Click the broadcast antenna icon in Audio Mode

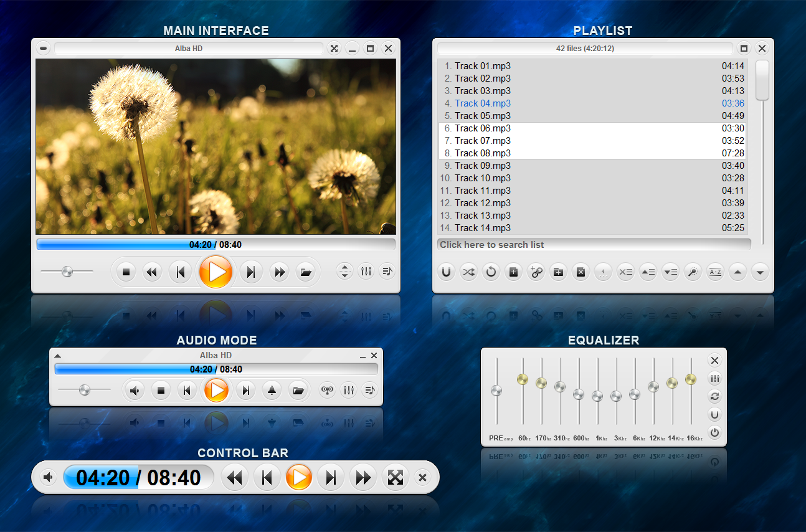coord(327,391)
